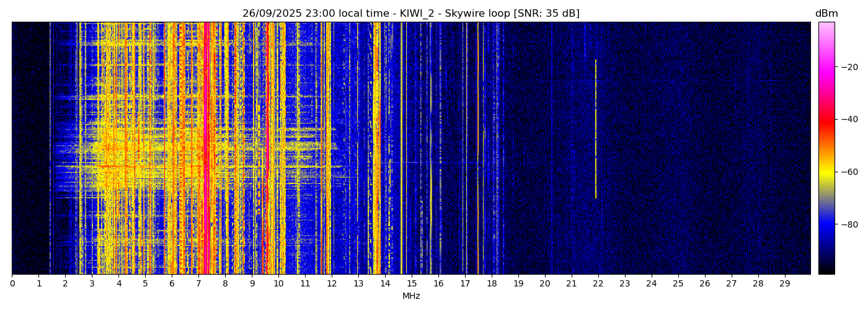Click the x-axis tick label 0
The height and width of the screenshot is (310, 868).
(x=12, y=284)
